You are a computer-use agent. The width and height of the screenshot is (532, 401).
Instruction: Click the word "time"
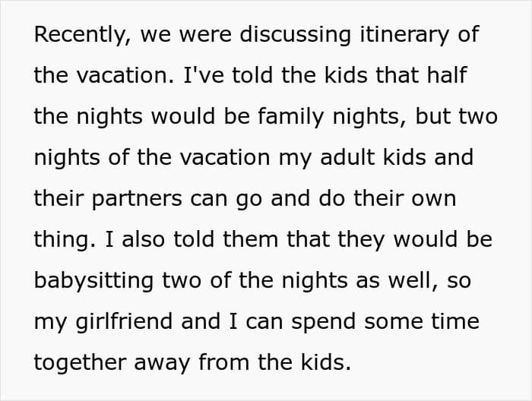(x=454, y=322)
